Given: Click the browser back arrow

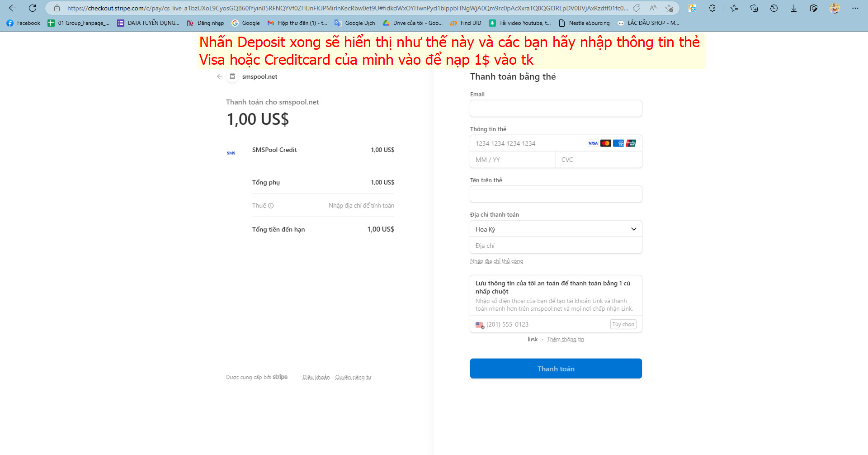Looking at the screenshot, I should click(x=13, y=8).
